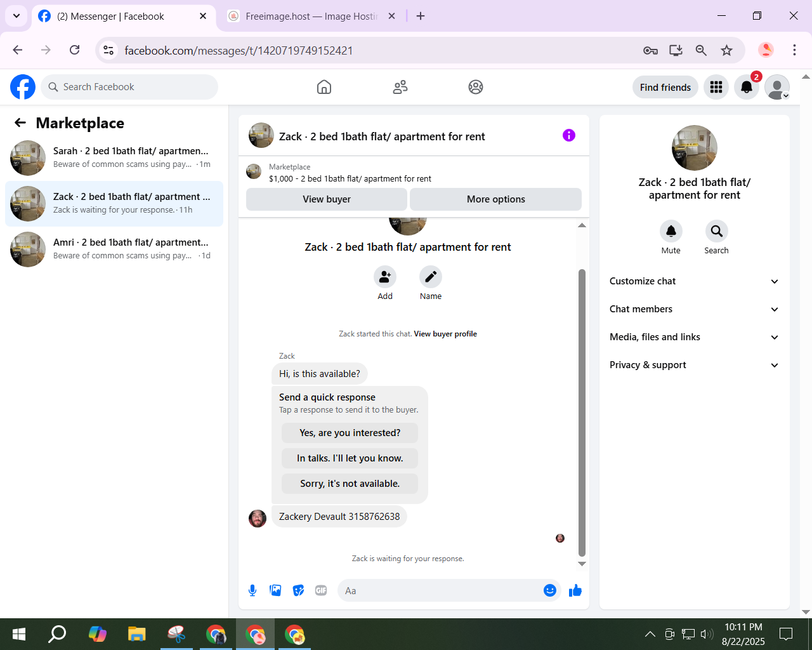This screenshot has width=812, height=650.
Task: Click the browser address bar URL
Action: click(x=239, y=50)
